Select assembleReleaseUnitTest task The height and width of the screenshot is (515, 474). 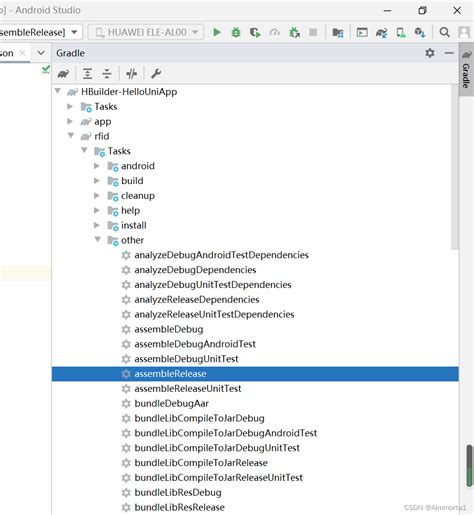188,389
